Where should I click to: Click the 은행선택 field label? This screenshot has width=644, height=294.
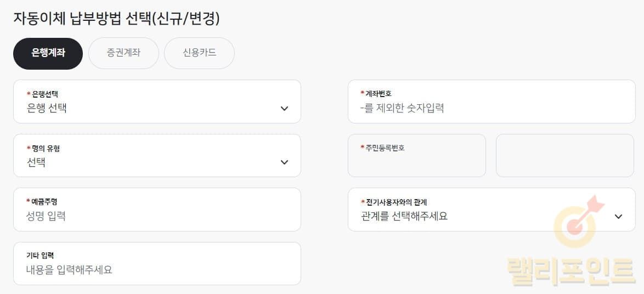coord(44,94)
